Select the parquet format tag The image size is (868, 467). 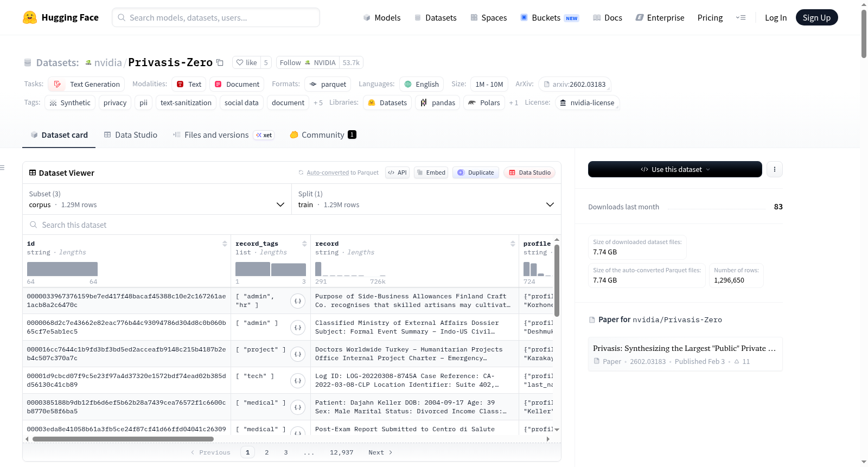pyautogui.click(x=328, y=84)
